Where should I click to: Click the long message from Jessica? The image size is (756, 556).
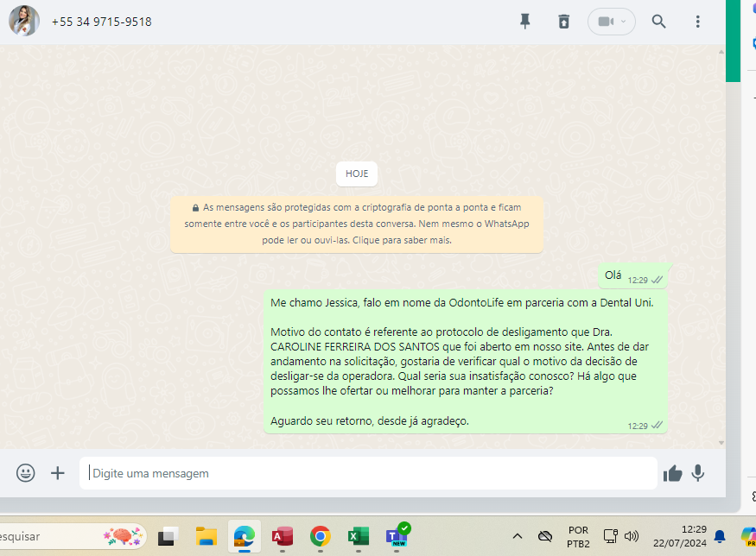tap(466, 362)
